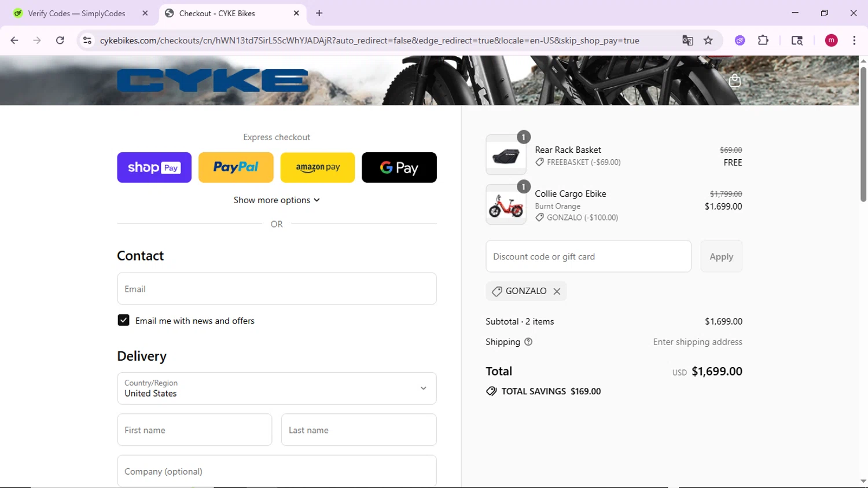Click the translate page icon
868x488 pixels.
click(x=687, y=41)
